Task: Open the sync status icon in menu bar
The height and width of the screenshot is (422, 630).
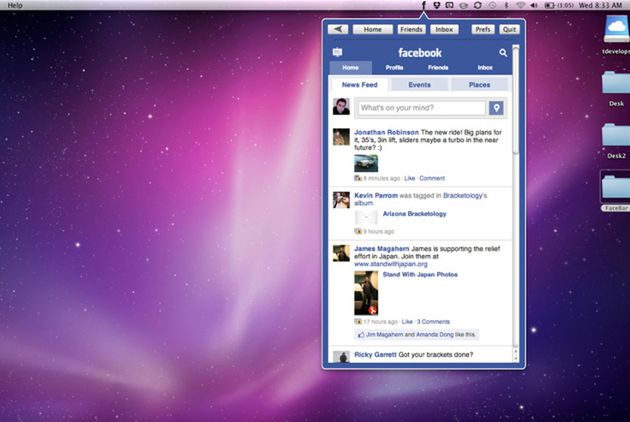Action: tap(477, 5)
